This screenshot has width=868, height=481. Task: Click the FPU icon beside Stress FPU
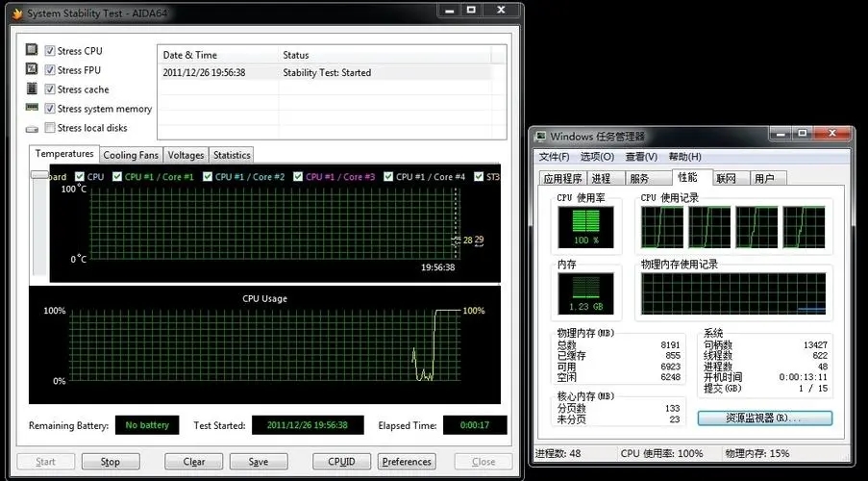coord(32,69)
